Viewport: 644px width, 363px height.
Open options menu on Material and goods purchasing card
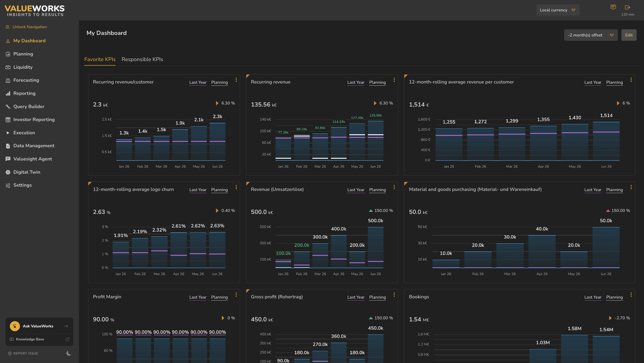(631, 187)
